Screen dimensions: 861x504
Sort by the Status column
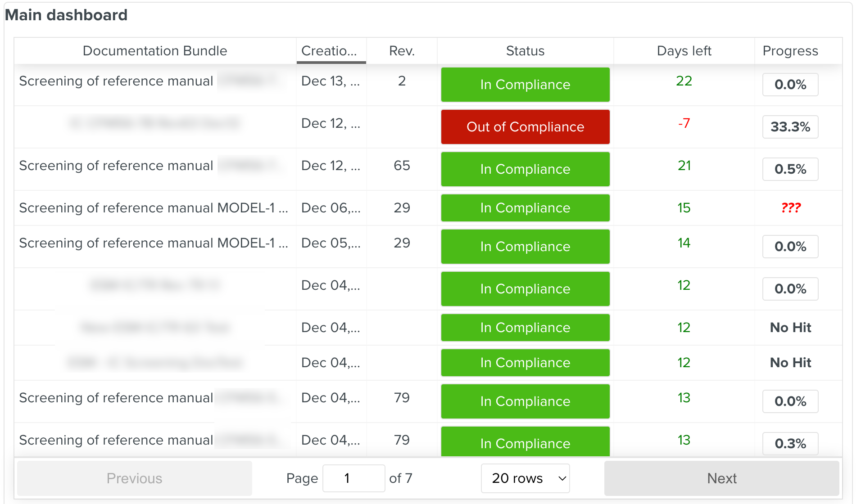525,51
